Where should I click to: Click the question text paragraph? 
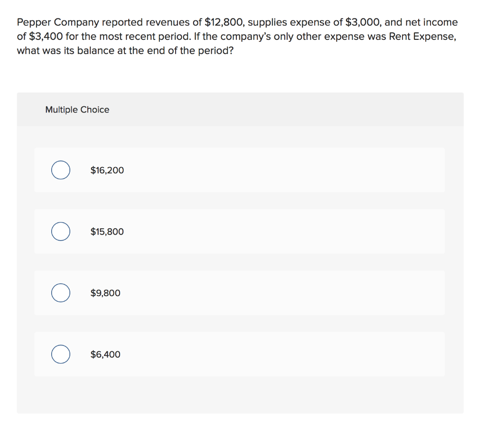pyautogui.click(x=237, y=36)
